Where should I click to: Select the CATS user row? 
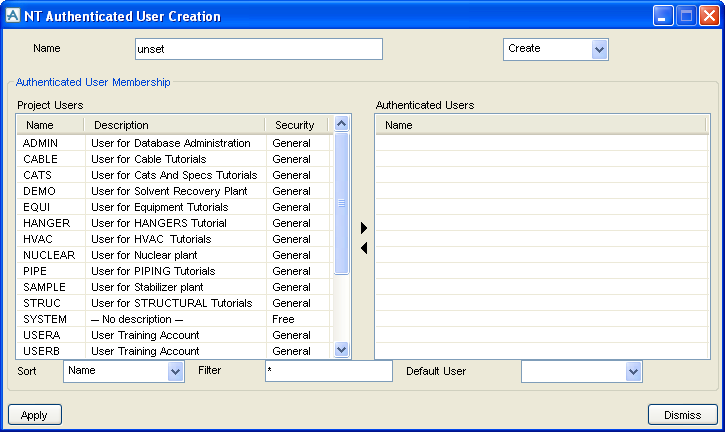[x=175, y=175]
